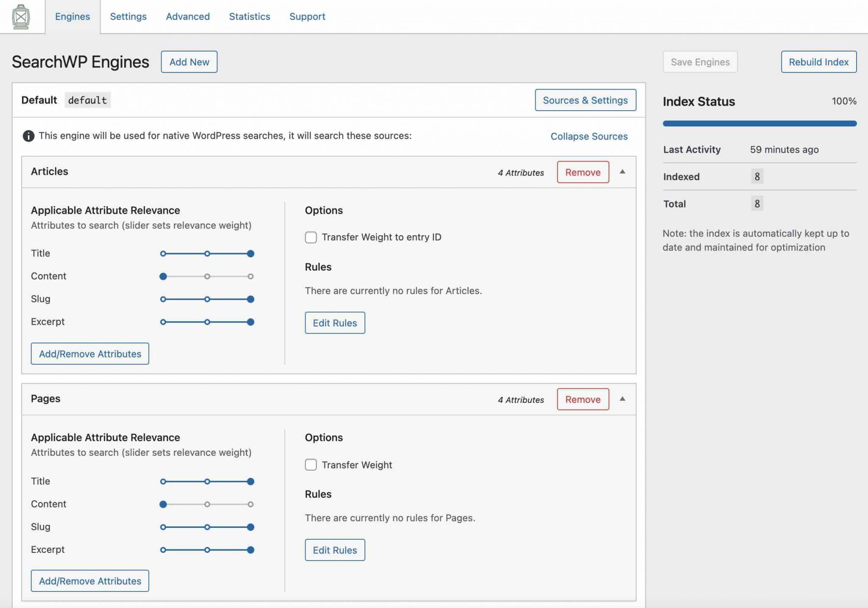The width and height of the screenshot is (868, 608).
Task: Open the Advanced tab
Action: coord(188,17)
